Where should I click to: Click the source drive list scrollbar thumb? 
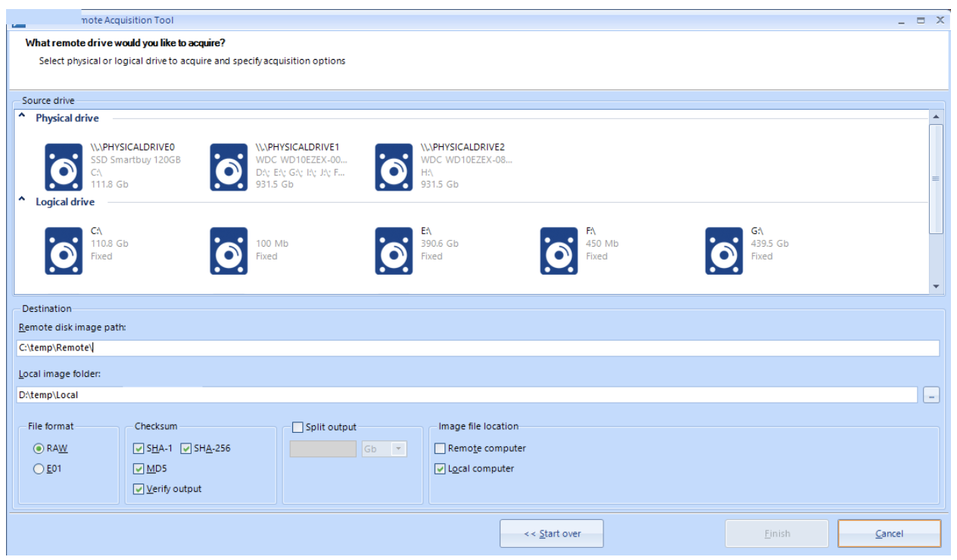coord(936,179)
